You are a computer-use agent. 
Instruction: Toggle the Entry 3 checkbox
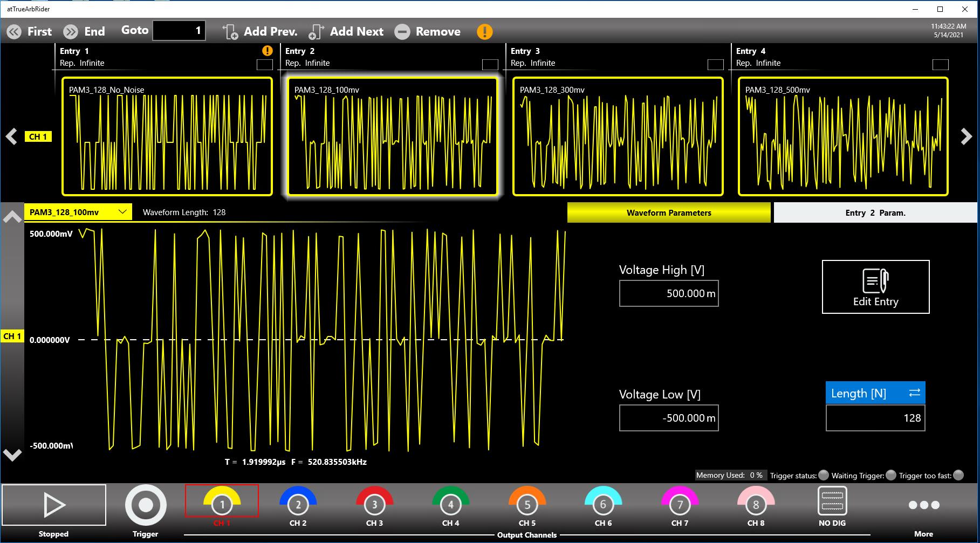pos(715,65)
